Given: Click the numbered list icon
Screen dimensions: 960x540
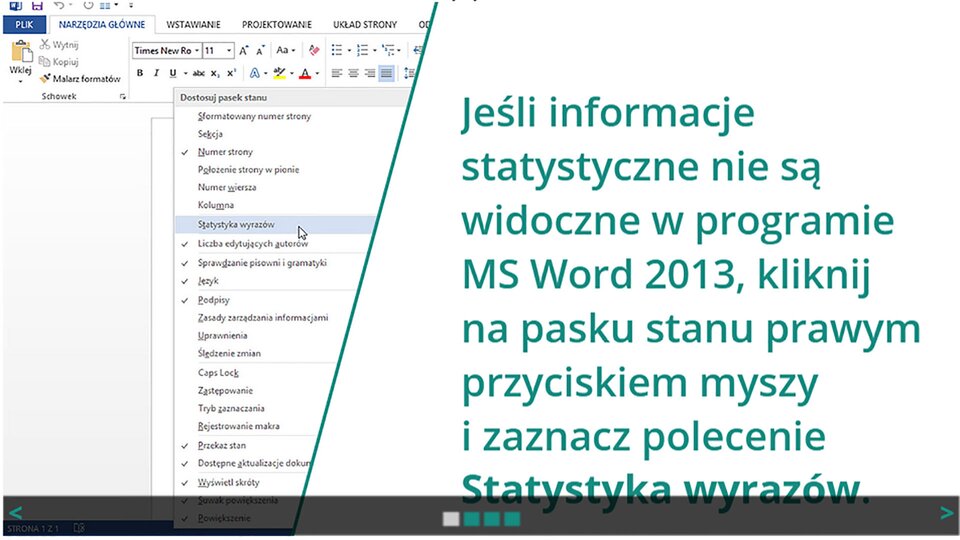Looking at the screenshot, I should pyautogui.click(x=362, y=50).
